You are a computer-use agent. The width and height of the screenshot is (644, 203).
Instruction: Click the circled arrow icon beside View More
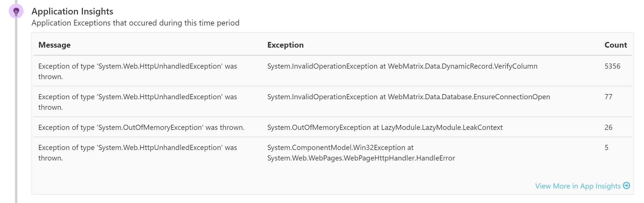click(x=626, y=186)
